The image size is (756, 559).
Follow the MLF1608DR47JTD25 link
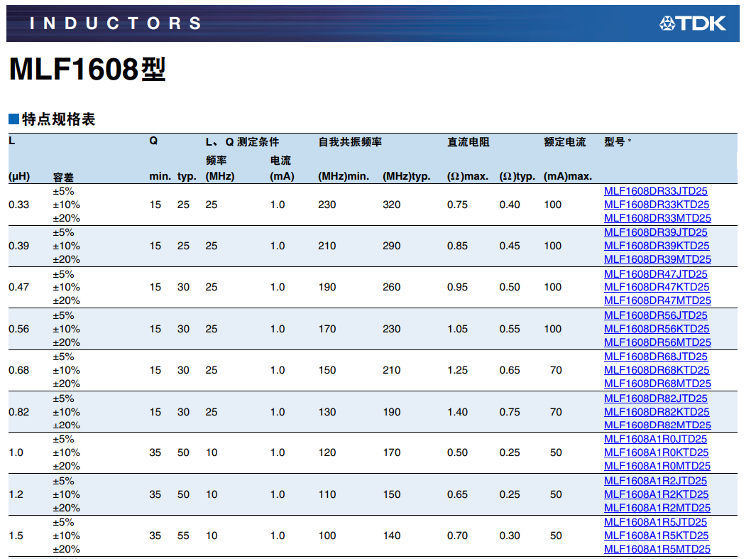pos(656,274)
